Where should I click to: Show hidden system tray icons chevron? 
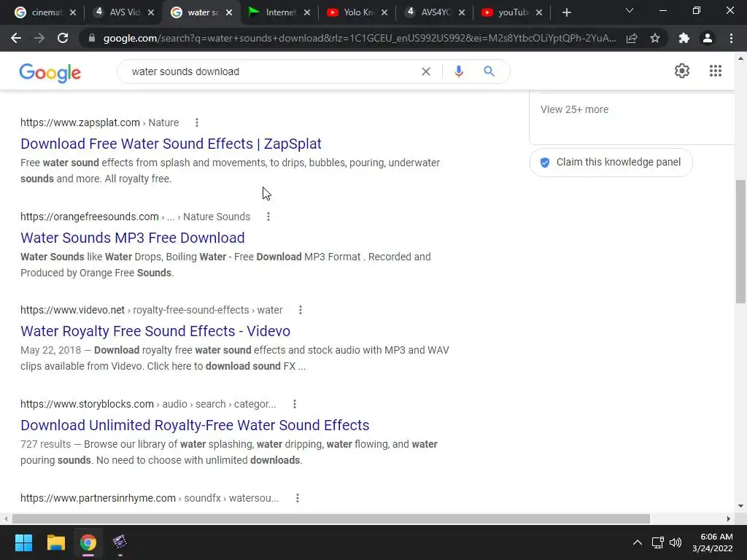(x=637, y=542)
